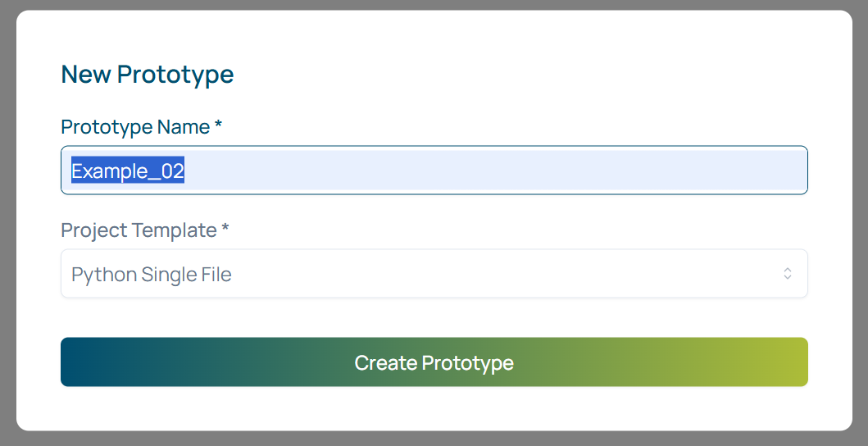Image resolution: width=868 pixels, height=446 pixels.
Task: Click gray overlay right of the dialog
Action: (x=860, y=221)
